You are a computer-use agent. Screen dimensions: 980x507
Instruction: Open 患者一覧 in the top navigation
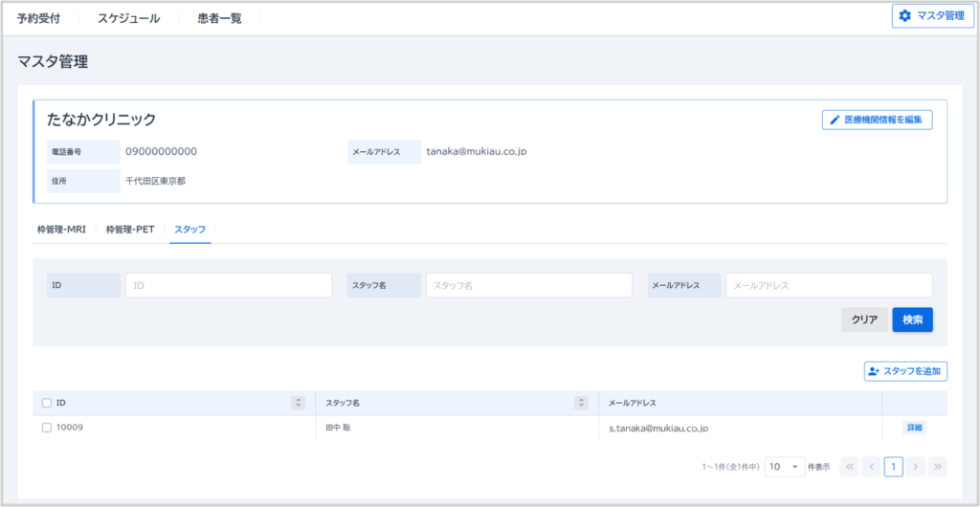219,18
